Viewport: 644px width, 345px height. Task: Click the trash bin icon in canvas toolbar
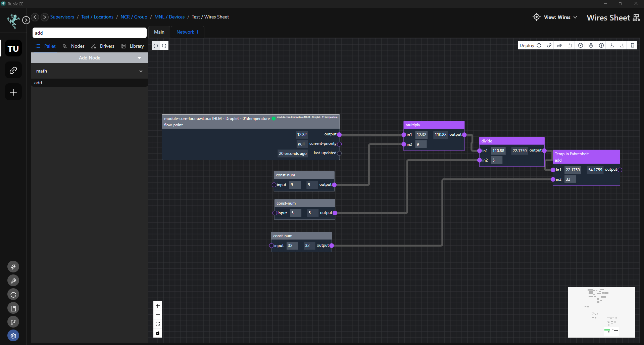(x=633, y=45)
